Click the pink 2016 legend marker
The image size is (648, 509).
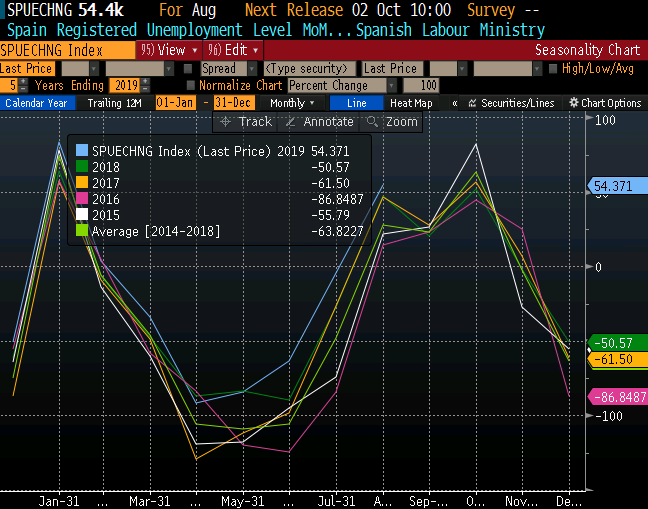[x=82, y=199]
